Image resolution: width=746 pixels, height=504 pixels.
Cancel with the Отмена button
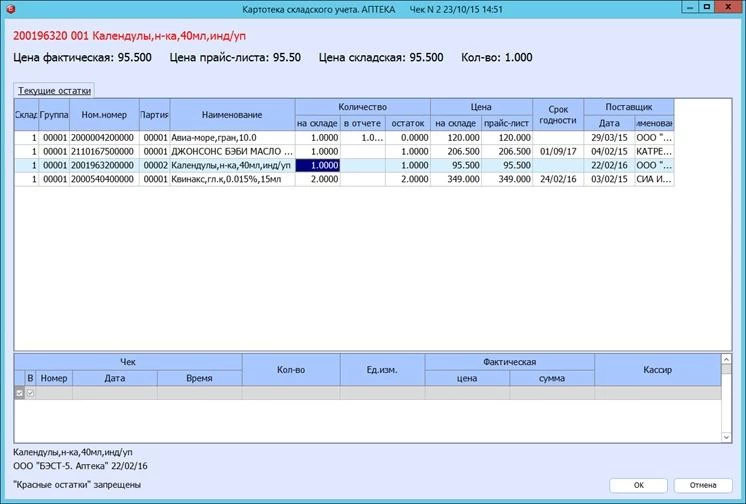coord(703,485)
